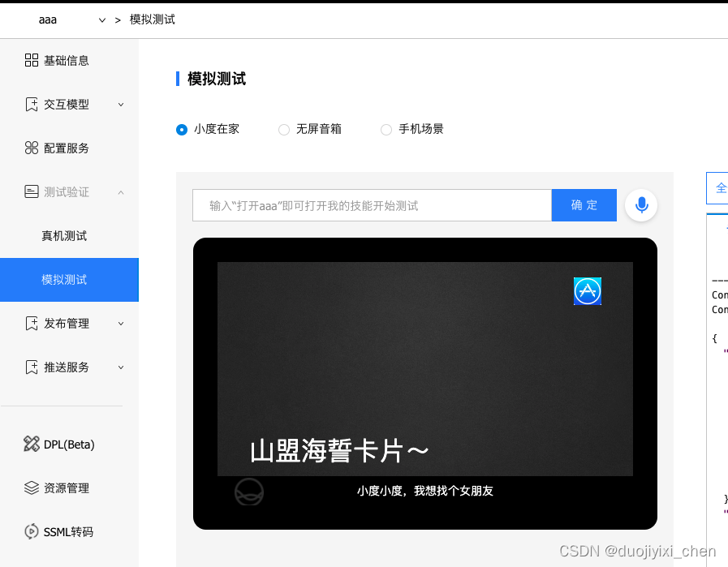Click the SSML转码 play-cycle icon

(x=32, y=531)
